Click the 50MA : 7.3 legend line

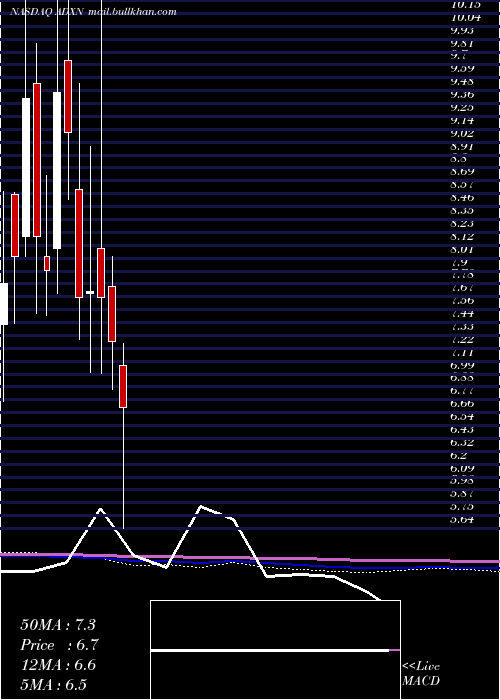[x=58, y=625]
